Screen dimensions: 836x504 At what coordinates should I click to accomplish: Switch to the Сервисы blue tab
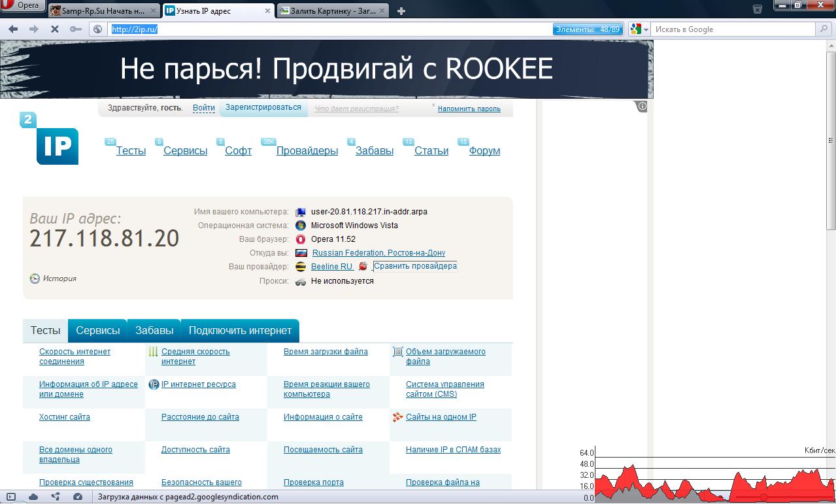pos(98,331)
